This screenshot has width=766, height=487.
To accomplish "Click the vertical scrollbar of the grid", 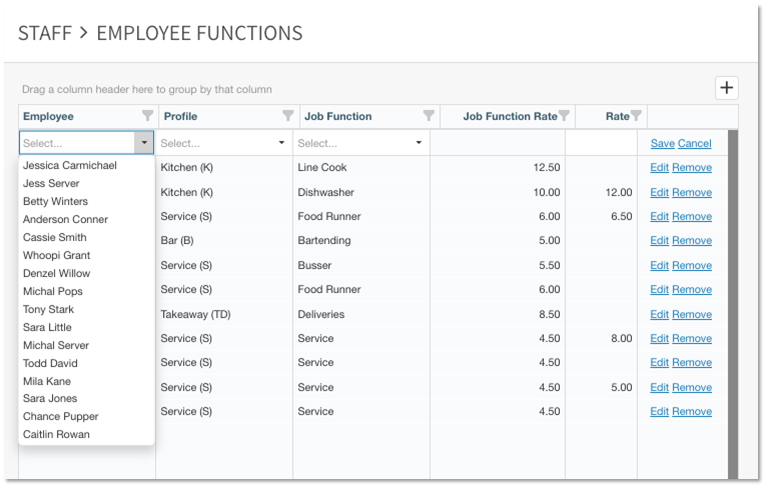I will [733, 300].
